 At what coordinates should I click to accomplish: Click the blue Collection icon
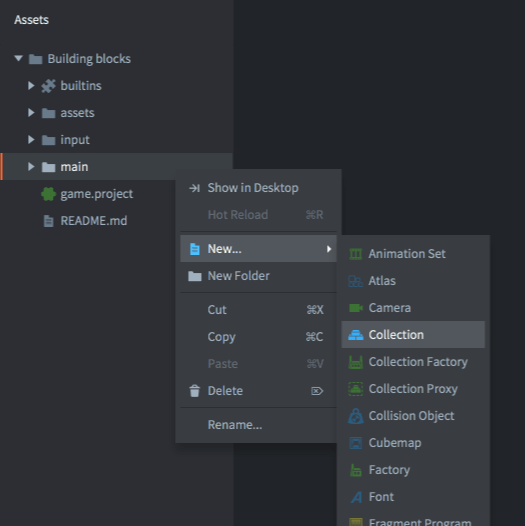[356, 335]
